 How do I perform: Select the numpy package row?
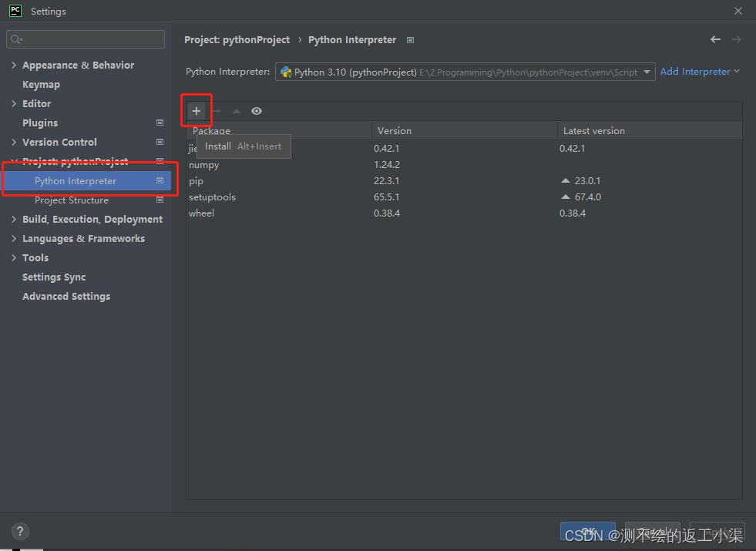click(464, 165)
